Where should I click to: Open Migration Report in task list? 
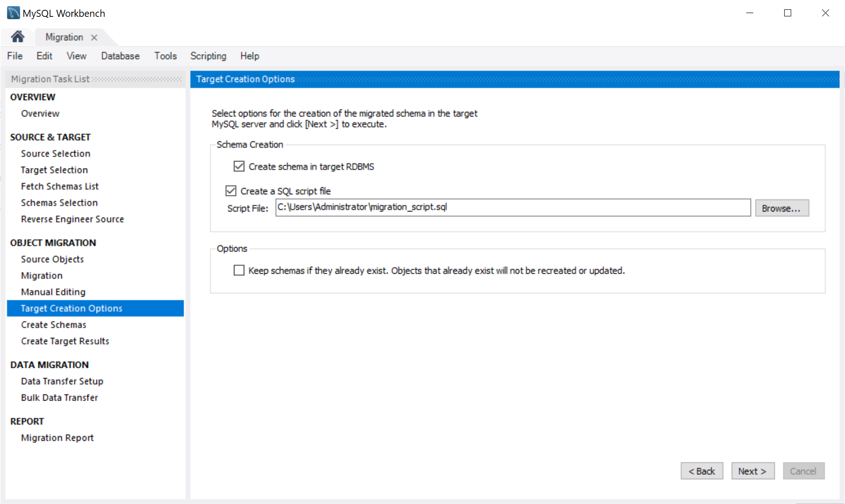point(58,438)
